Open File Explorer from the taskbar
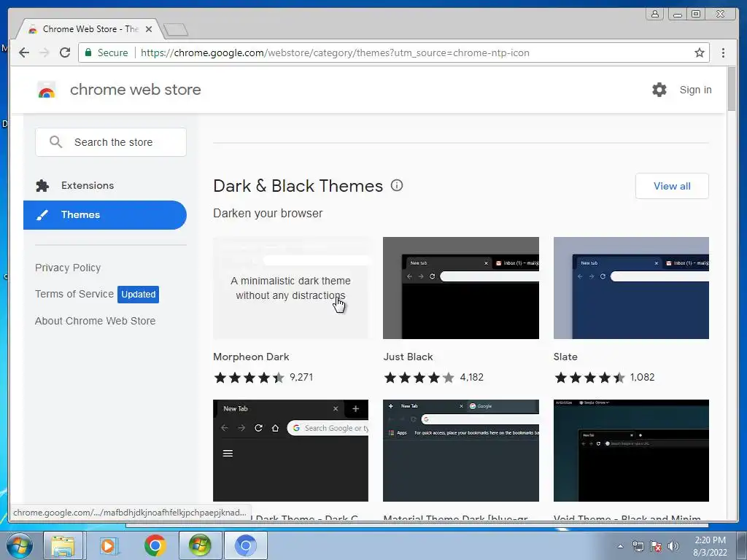The image size is (747, 560). coord(63,545)
